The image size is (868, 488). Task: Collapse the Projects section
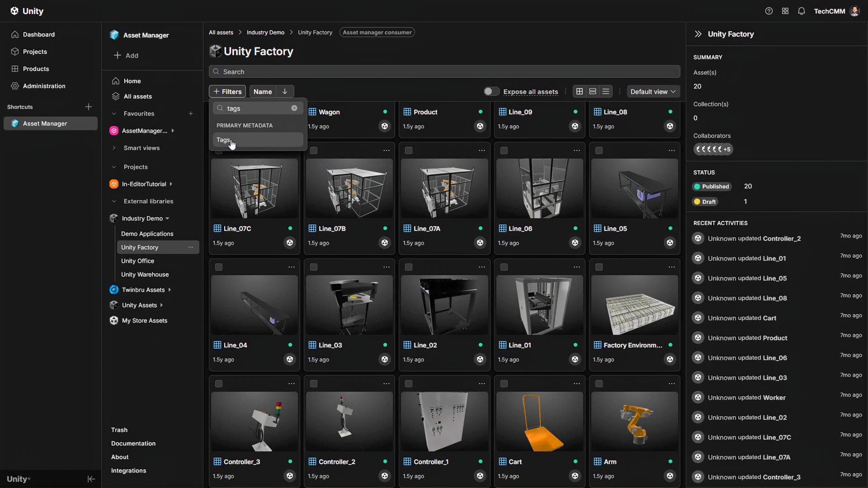tap(114, 167)
